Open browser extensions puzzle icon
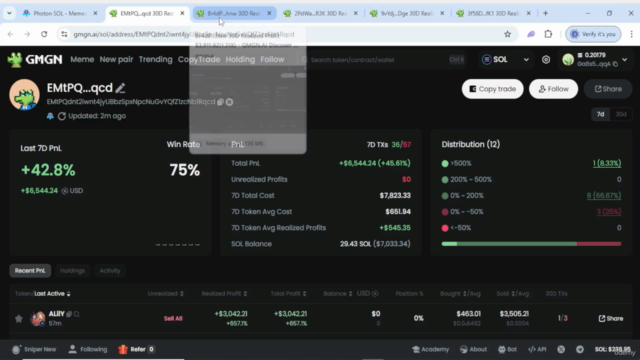This screenshot has height=360, width=640. point(548,34)
